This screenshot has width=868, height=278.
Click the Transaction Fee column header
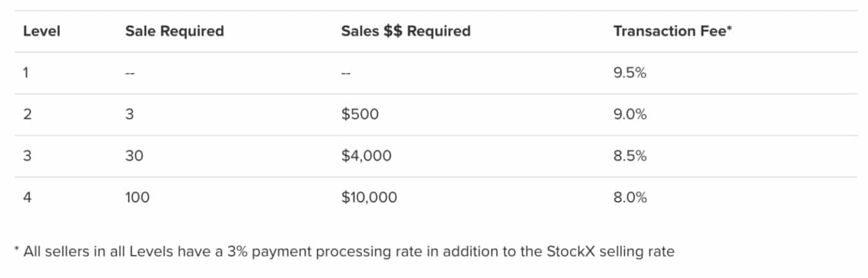coord(673,31)
